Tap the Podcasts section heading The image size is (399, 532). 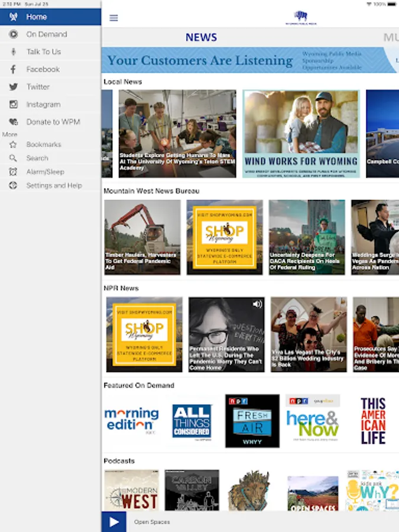click(x=119, y=460)
